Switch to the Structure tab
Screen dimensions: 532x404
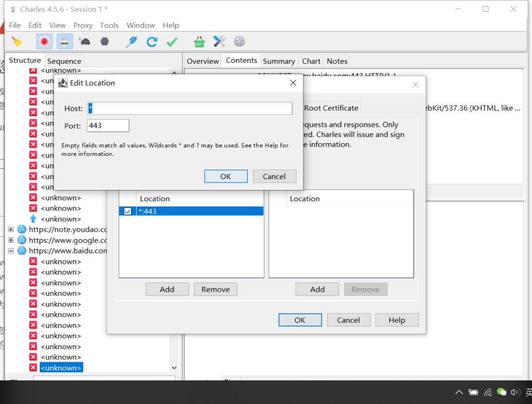(25, 61)
